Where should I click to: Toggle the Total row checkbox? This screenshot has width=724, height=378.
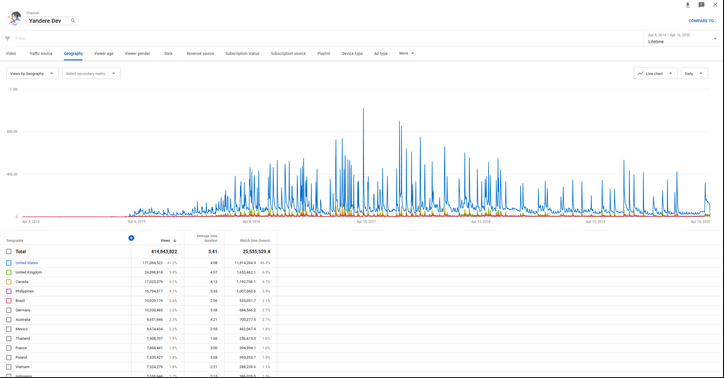[9, 252]
